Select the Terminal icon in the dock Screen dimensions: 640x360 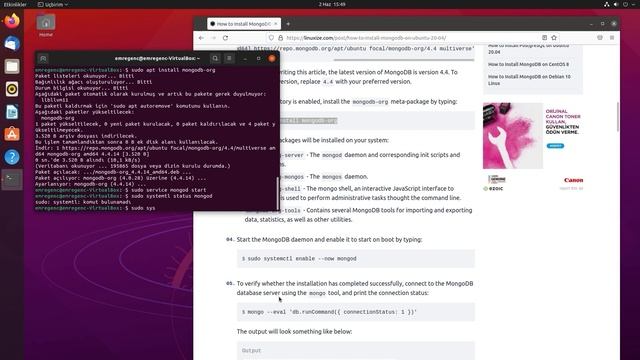point(12,180)
